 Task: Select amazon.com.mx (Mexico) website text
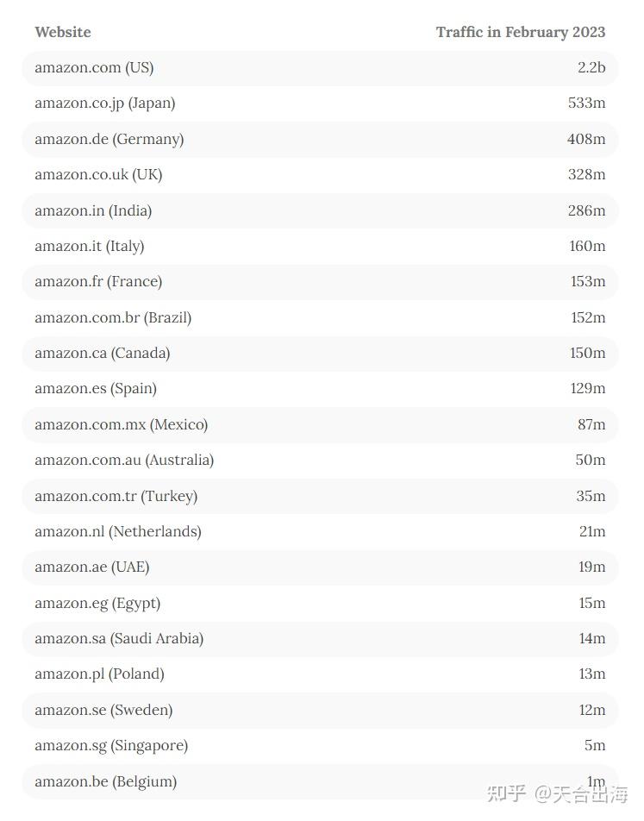coord(121,424)
